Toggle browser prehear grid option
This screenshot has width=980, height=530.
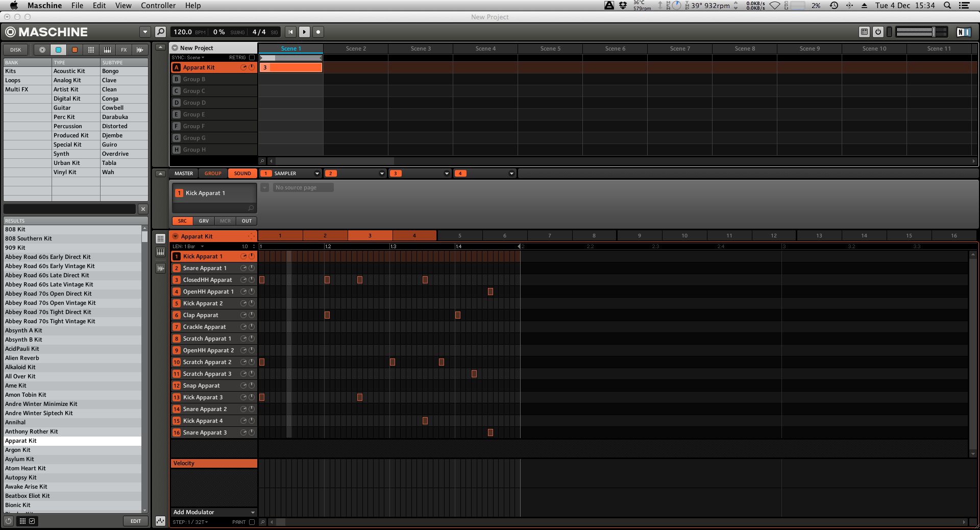[22, 521]
